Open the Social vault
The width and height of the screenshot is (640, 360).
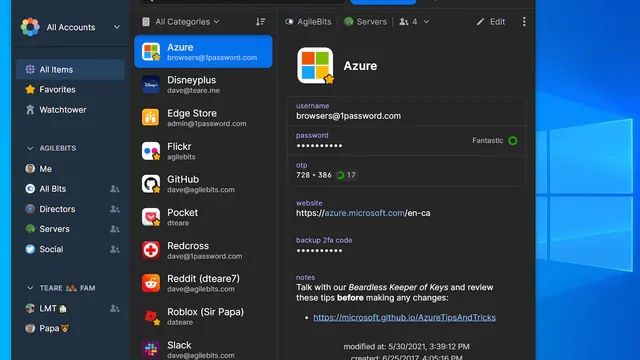tap(70, 249)
